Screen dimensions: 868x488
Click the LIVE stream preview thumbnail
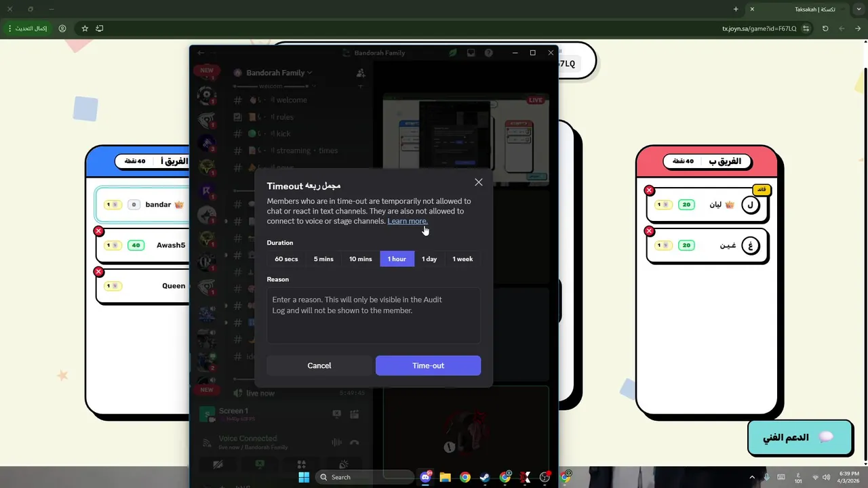tap(465, 139)
